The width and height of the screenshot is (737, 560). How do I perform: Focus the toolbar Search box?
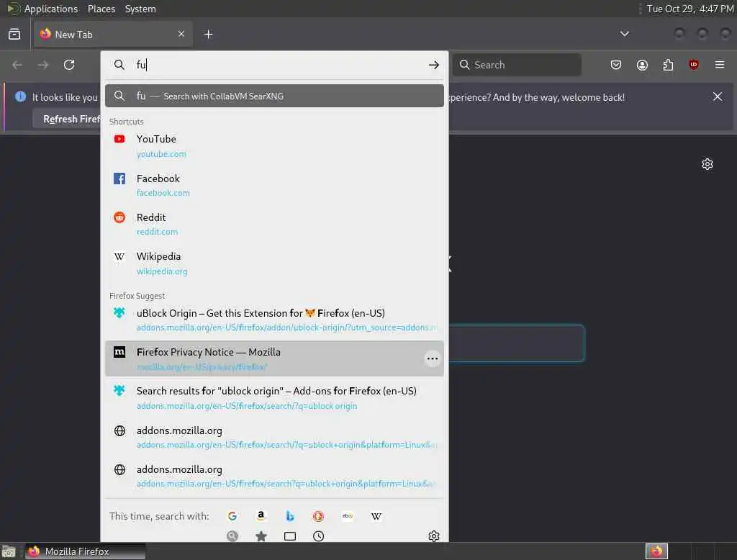[x=517, y=65]
